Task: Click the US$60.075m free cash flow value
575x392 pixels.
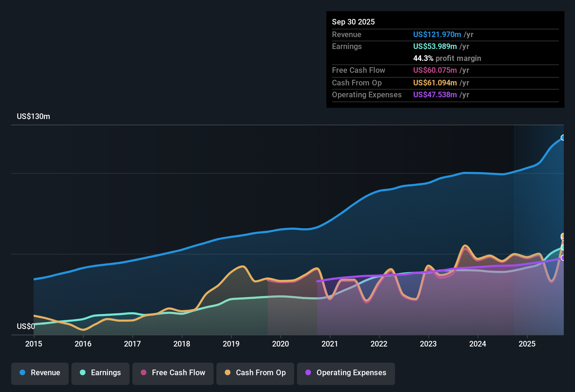Action: (x=435, y=70)
